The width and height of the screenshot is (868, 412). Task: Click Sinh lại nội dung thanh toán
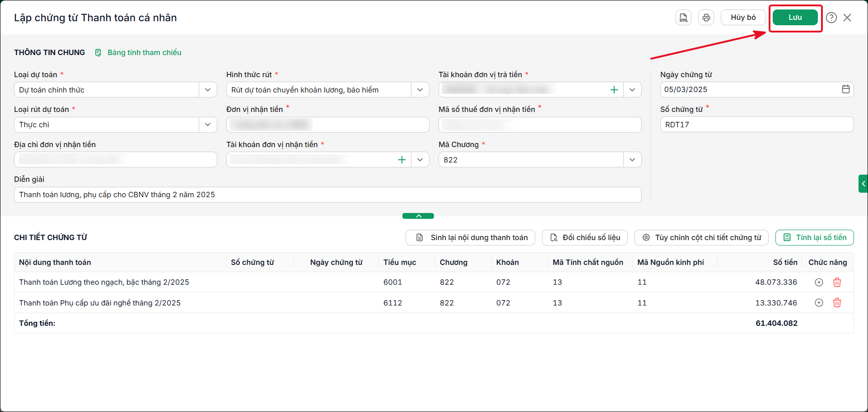point(470,237)
